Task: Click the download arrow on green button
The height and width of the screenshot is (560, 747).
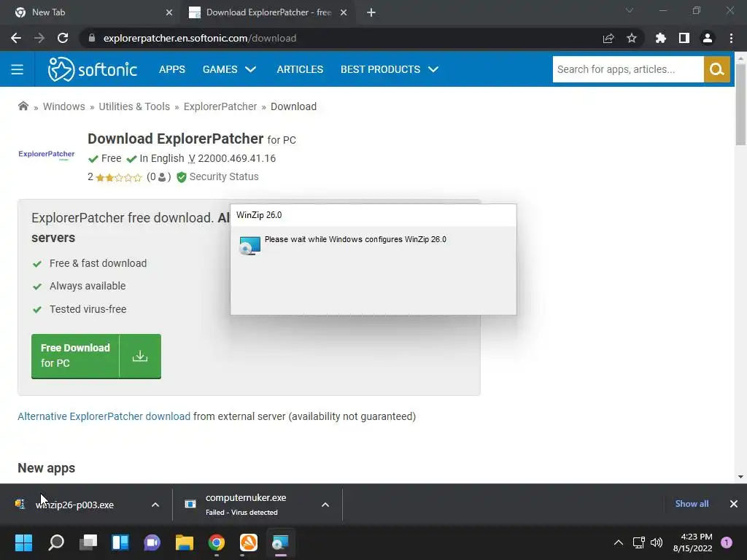Action: pos(140,356)
